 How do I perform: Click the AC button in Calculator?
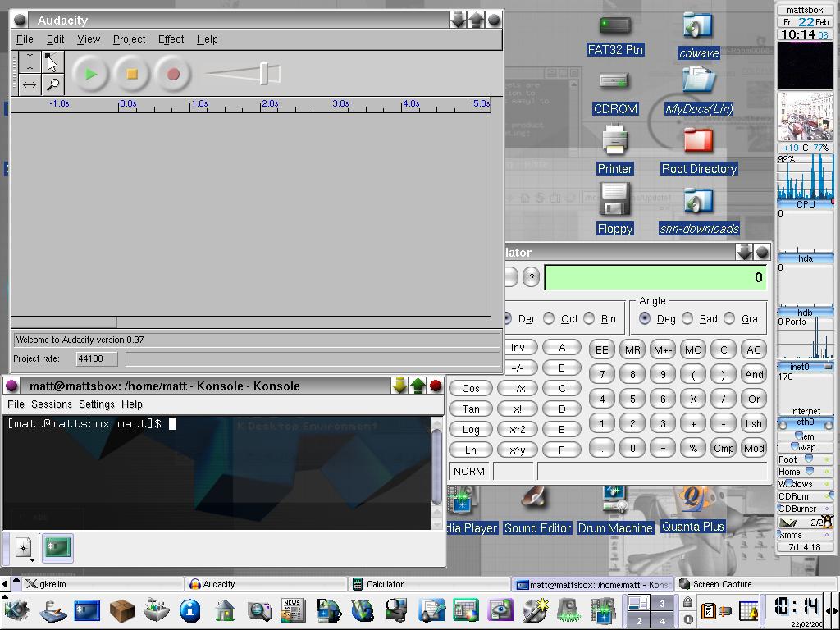coord(753,349)
